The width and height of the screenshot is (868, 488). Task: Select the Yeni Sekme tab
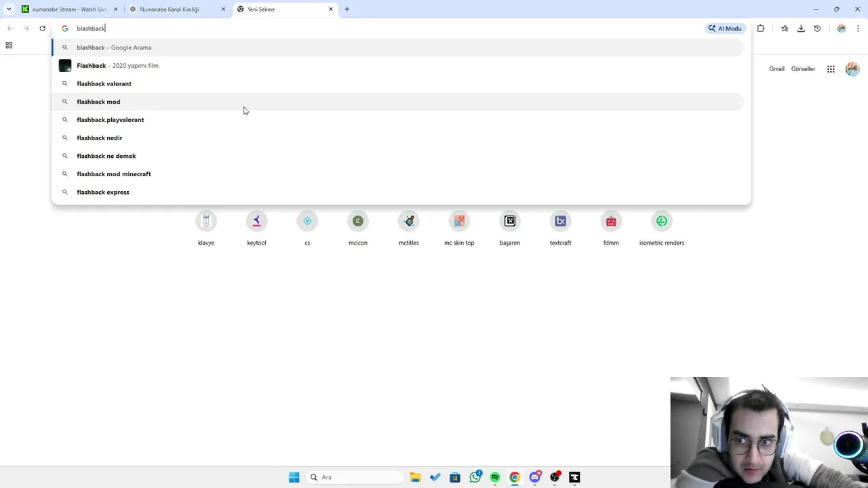285,9
